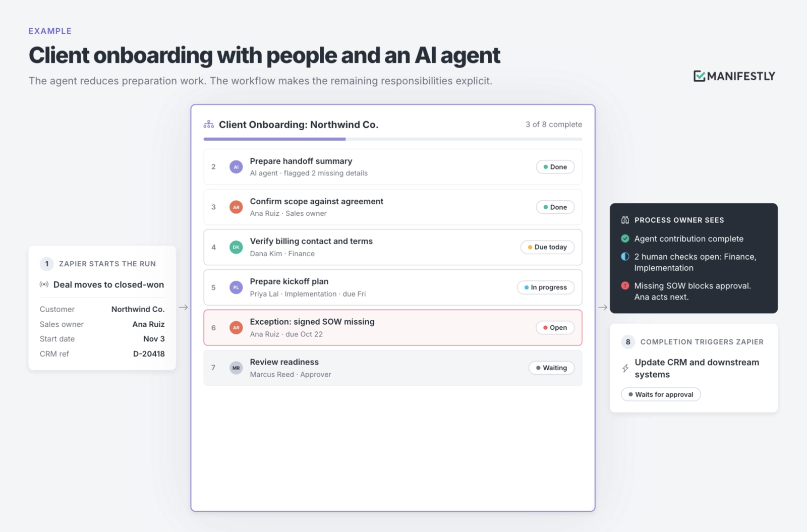This screenshot has height=532, width=807.
Task: Click the Zapier Starts the Run heading
Action: point(107,264)
